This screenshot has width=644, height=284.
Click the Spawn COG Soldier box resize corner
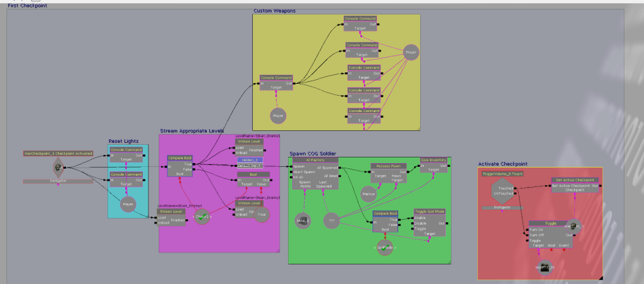(x=448, y=261)
